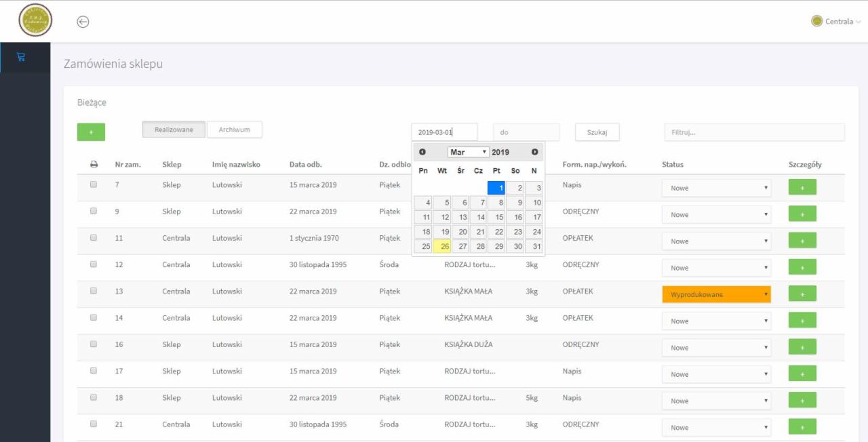868x442 pixels.
Task: Open details plus for order 13
Action: [x=802, y=294]
